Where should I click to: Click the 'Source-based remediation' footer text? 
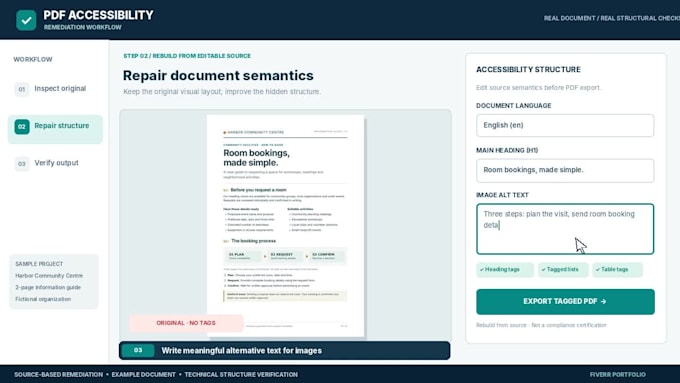[58, 374]
